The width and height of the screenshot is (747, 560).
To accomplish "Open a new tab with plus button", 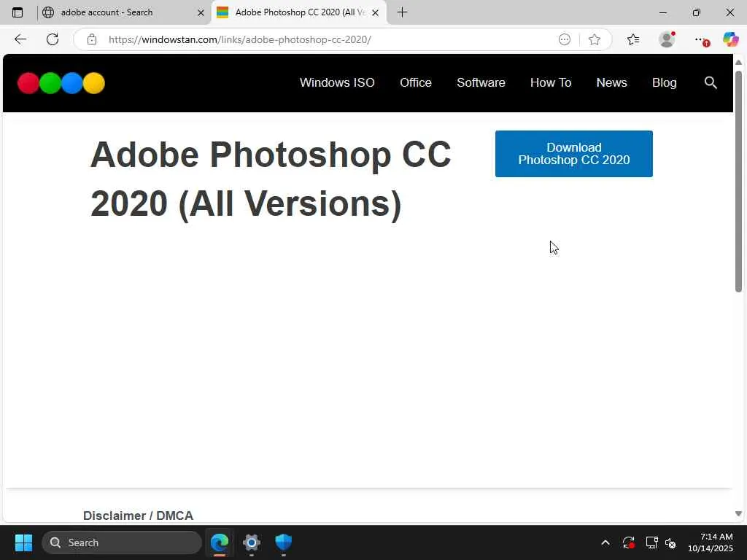I will pos(402,12).
